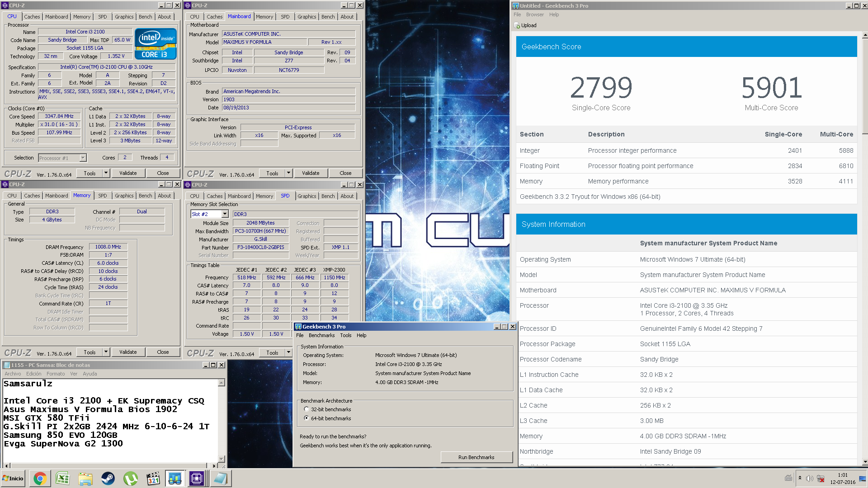Viewport: 868px width, 488px height.
Task: Open Media Player Classic taskbar icon
Action: click(153, 479)
